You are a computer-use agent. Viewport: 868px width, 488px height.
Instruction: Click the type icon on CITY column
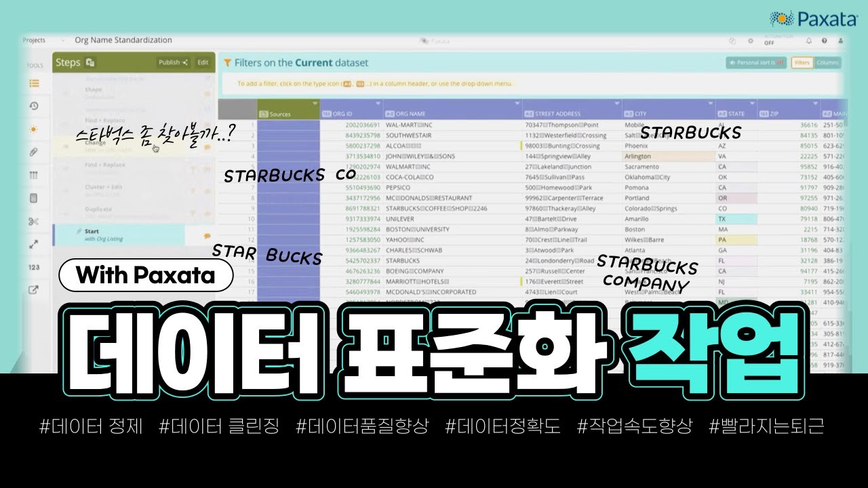click(x=628, y=114)
